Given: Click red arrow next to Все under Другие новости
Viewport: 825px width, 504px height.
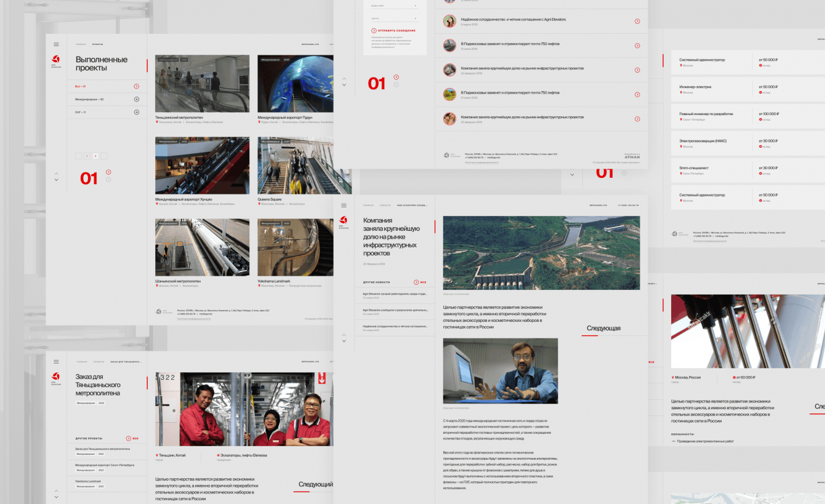Looking at the screenshot, I should tap(416, 282).
